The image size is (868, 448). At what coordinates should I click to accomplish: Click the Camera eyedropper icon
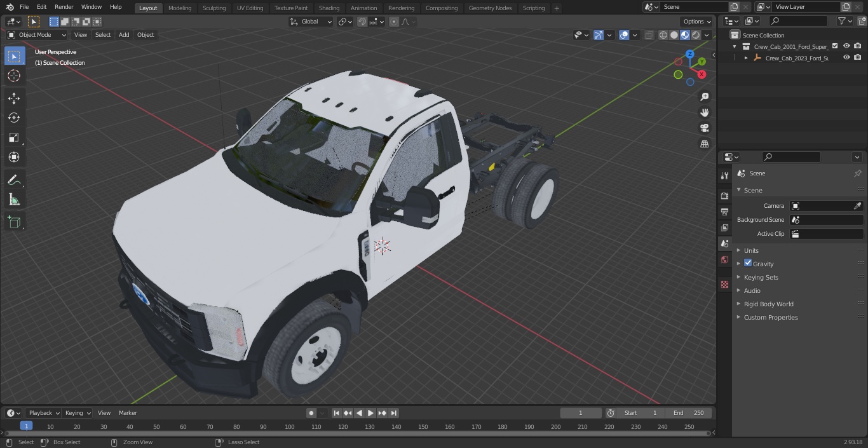pos(857,206)
